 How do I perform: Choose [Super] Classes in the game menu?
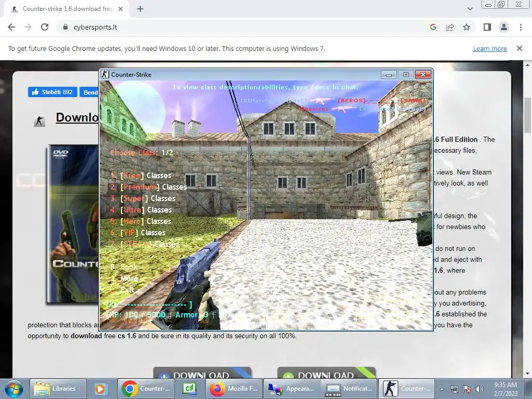[x=142, y=198]
